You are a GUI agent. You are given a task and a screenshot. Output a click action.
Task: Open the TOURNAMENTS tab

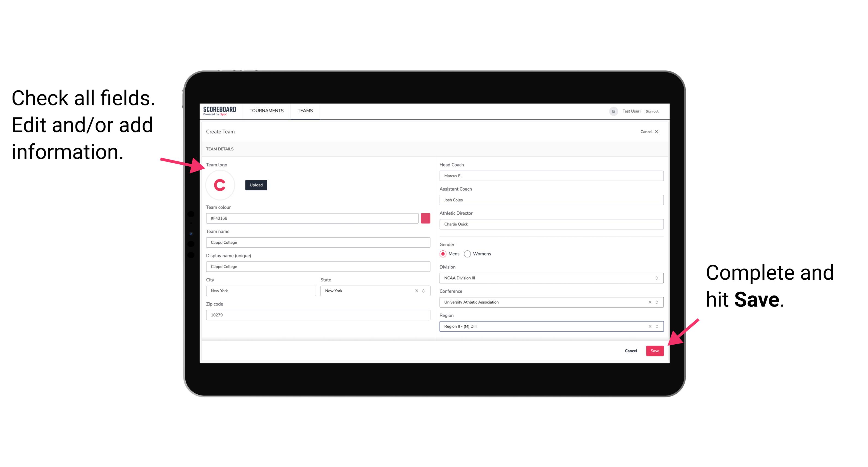click(267, 111)
